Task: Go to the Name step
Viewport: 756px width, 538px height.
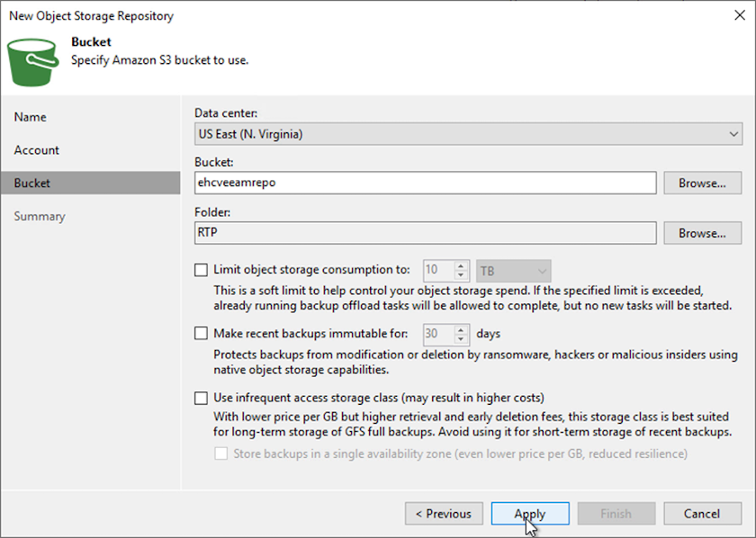Action: 31,117
